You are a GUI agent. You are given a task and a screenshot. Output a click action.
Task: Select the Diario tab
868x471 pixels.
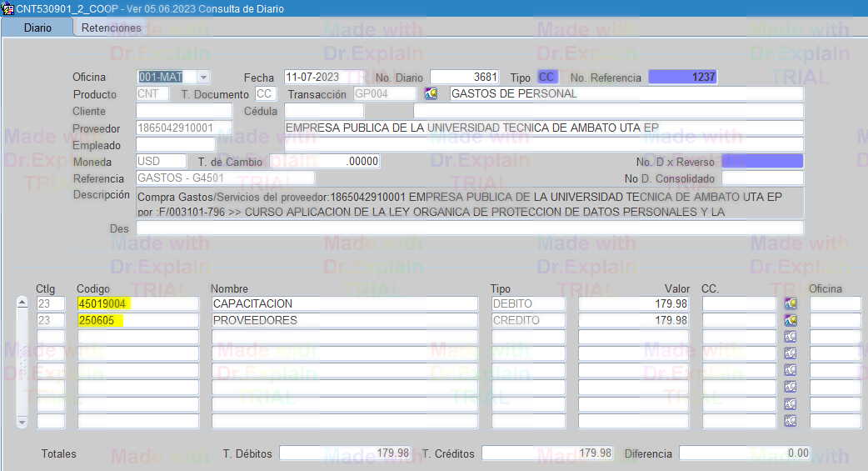tap(37, 28)
